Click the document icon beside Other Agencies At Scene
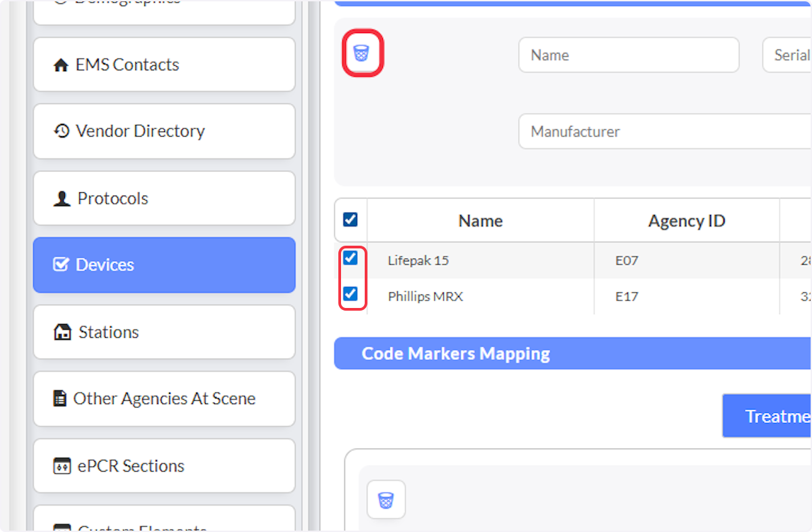 [x=60, y=398]
